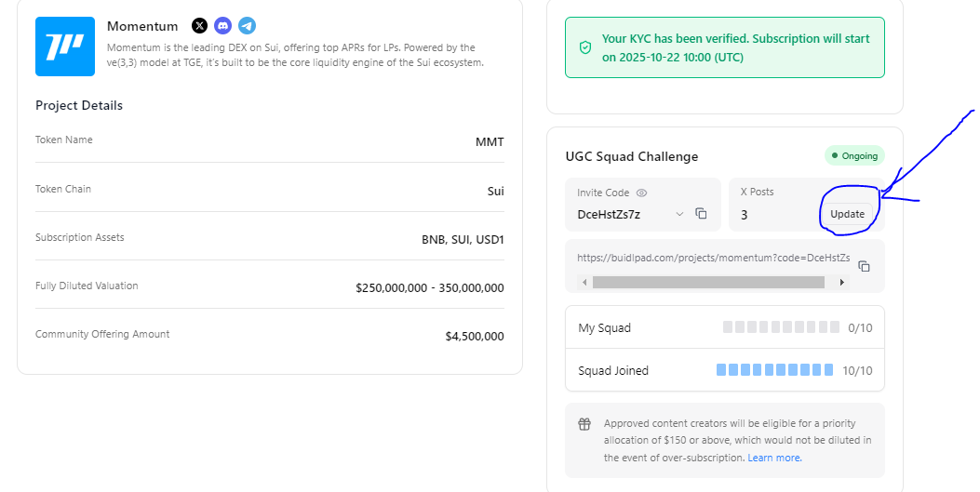Viewport: 980px width, 492px height.
Task: Copy the buidlpad referral link
Action: 864,266
